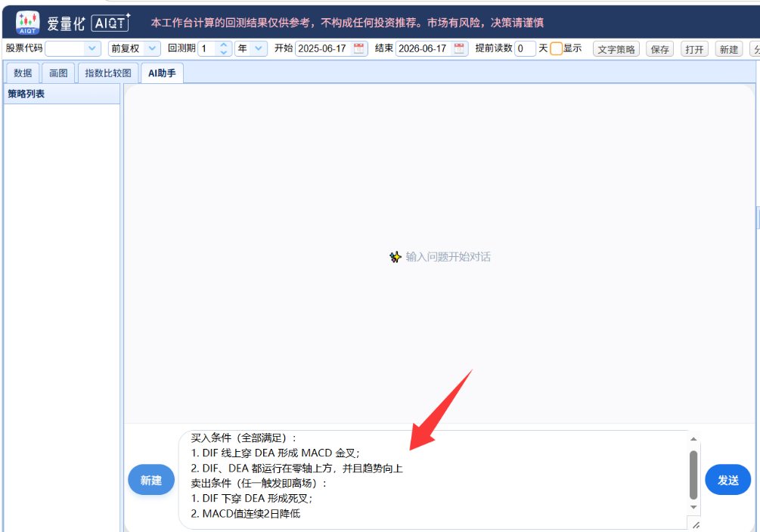Expand the 股票代码 dropdown
Image resolution: width=760 pixels, height=532 pixels.
(92, 48)
